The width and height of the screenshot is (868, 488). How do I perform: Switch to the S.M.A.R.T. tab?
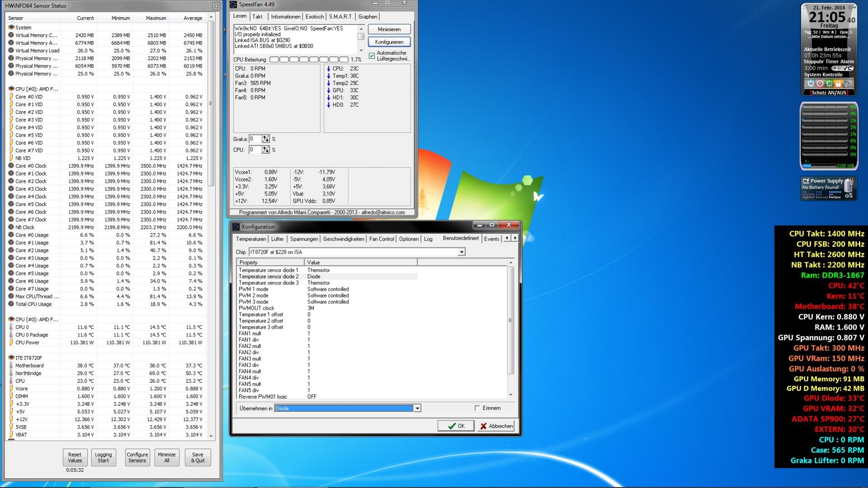point(341,17)
